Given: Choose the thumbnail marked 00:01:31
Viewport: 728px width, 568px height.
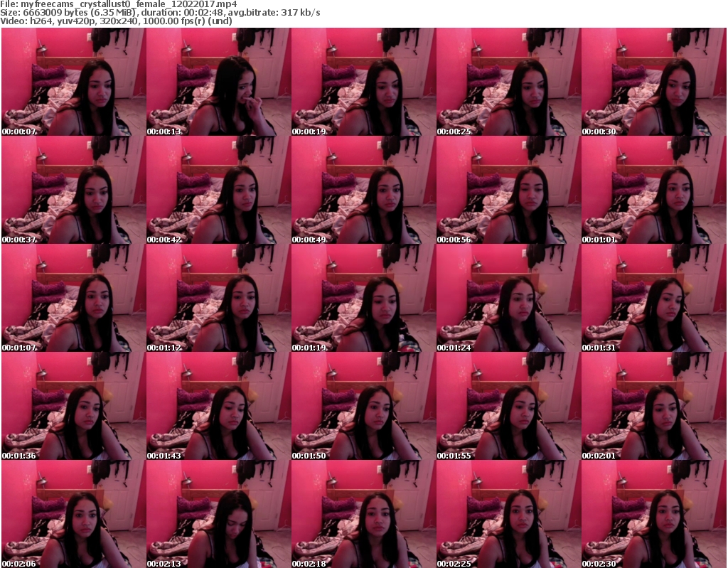Looking at the screenshot, I should click(653, 298).
